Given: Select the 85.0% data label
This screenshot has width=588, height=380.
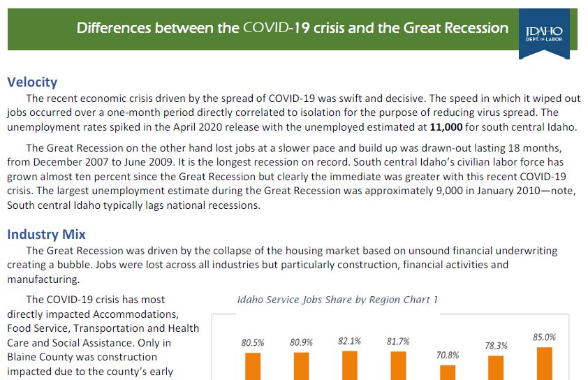Looking at the screenshot, I should click(544, 337).
